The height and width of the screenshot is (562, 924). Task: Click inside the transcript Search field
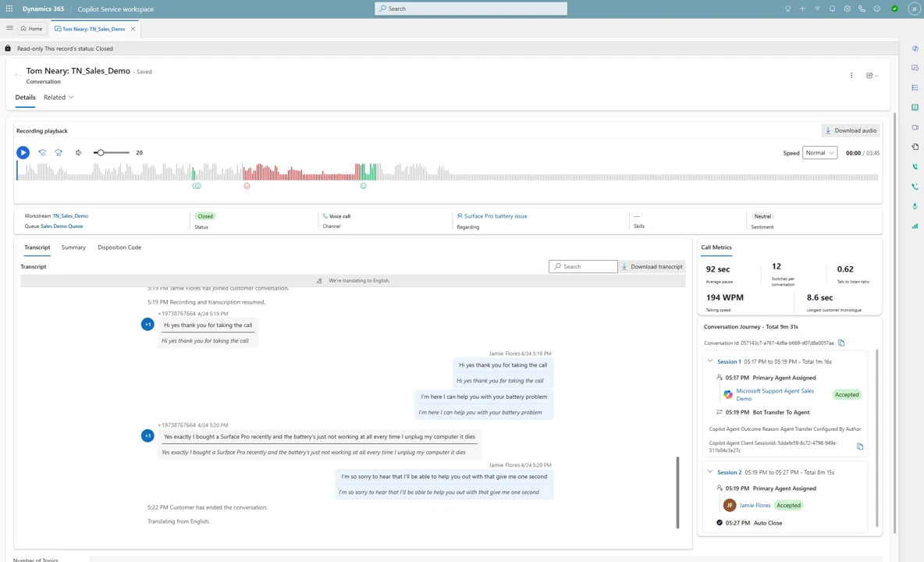click(585, 266)
